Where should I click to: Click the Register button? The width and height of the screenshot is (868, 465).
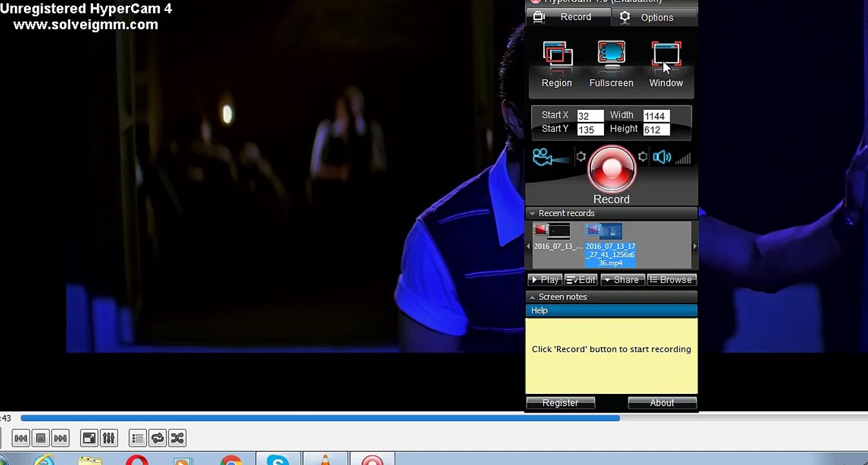pos(560,403)
